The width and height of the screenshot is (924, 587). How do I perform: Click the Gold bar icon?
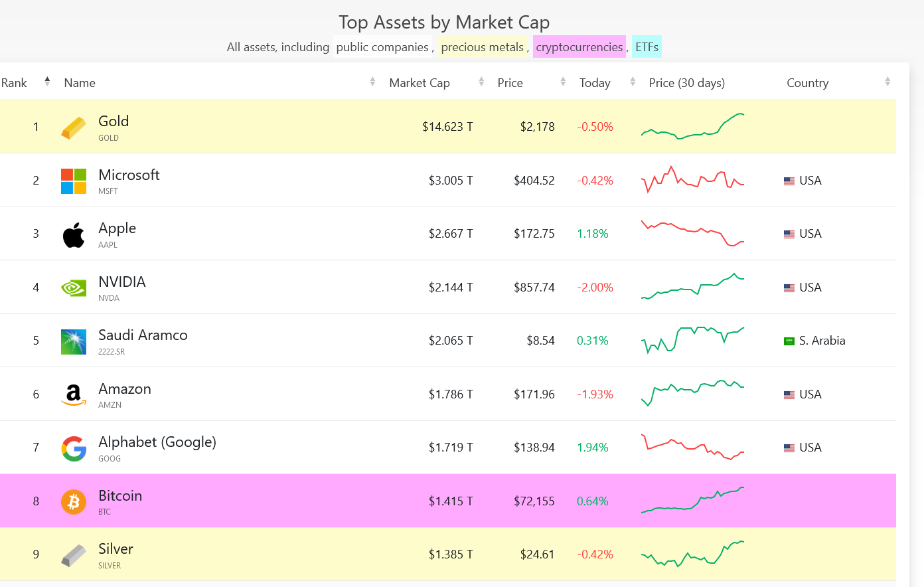pyautogui.click(x=74, y=128)
